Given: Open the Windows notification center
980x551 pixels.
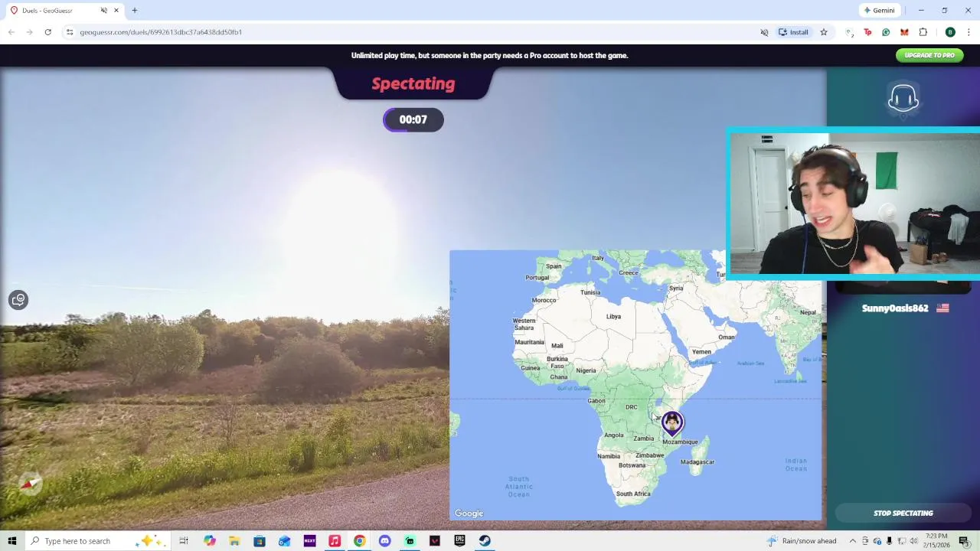Looking at the screenshot, I should 964,541.
